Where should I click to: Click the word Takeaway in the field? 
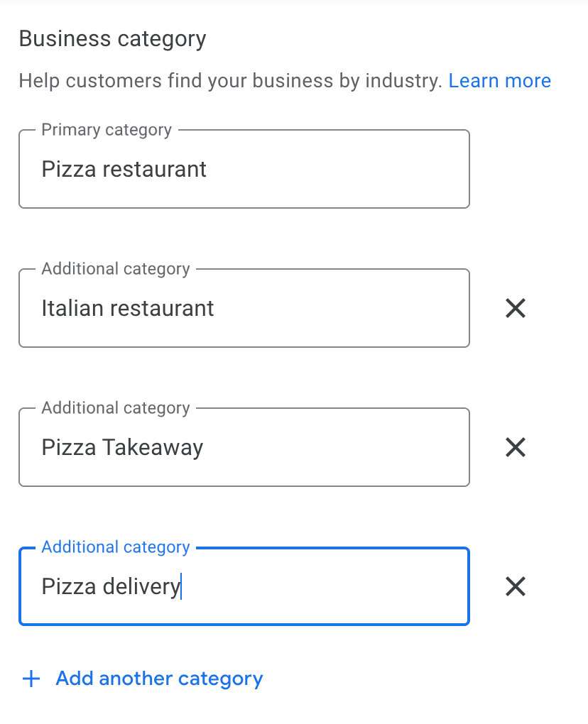point(153,447)
